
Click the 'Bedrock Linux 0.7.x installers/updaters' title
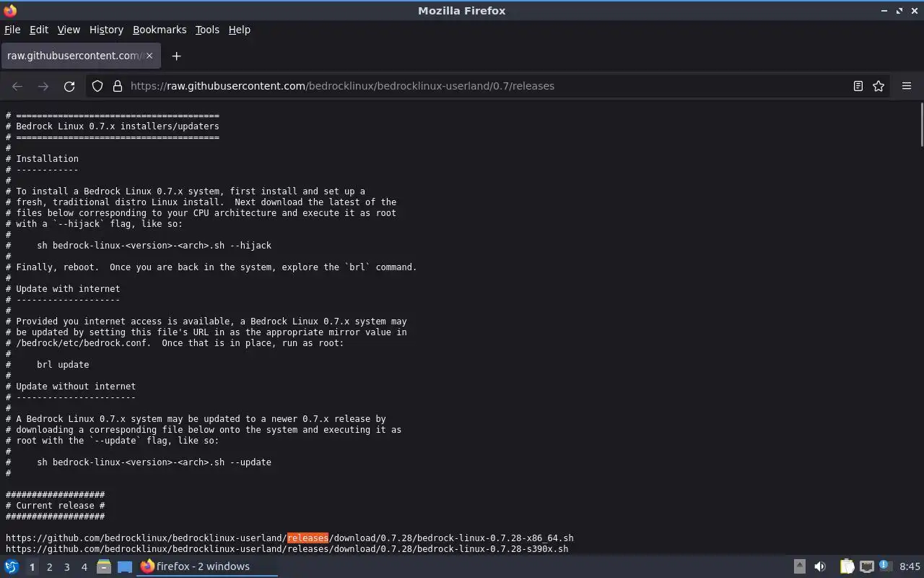point(118,126)
